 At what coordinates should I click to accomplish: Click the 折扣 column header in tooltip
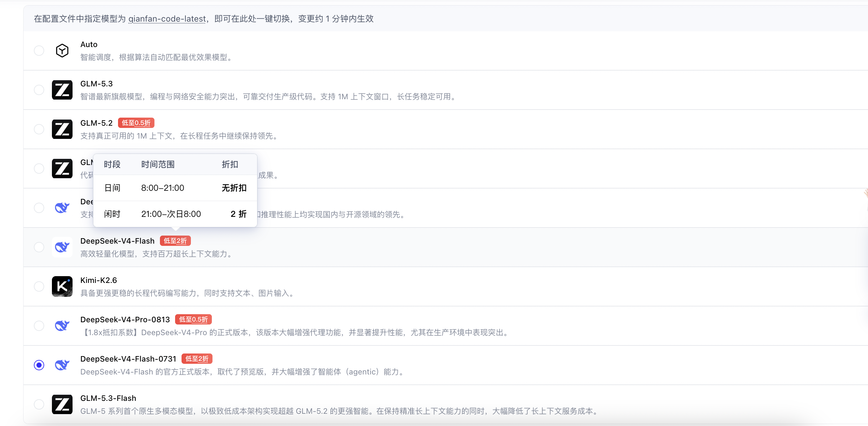coord(230,164)
